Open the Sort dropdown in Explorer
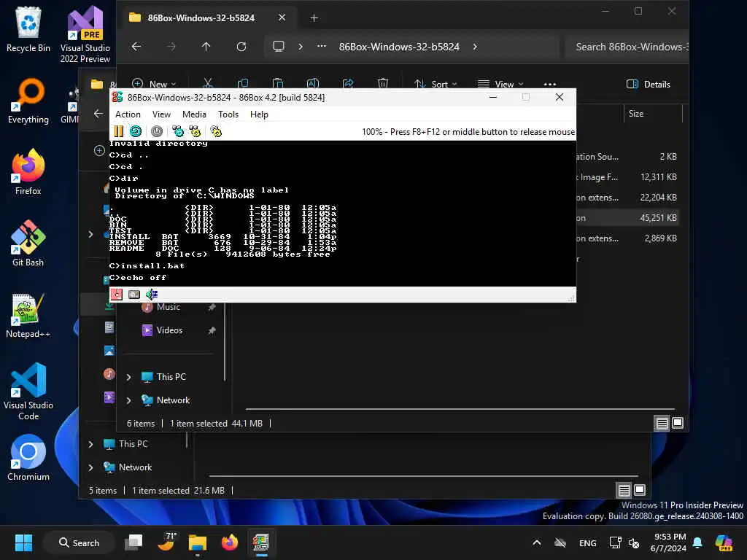Screen dimensions: 747x560 tap(436, 84)
